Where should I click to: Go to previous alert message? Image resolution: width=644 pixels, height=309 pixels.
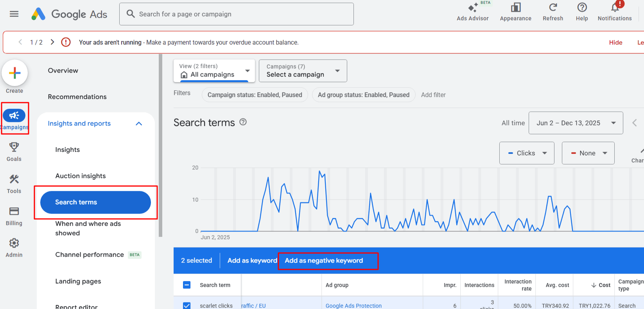click(20, 42)
